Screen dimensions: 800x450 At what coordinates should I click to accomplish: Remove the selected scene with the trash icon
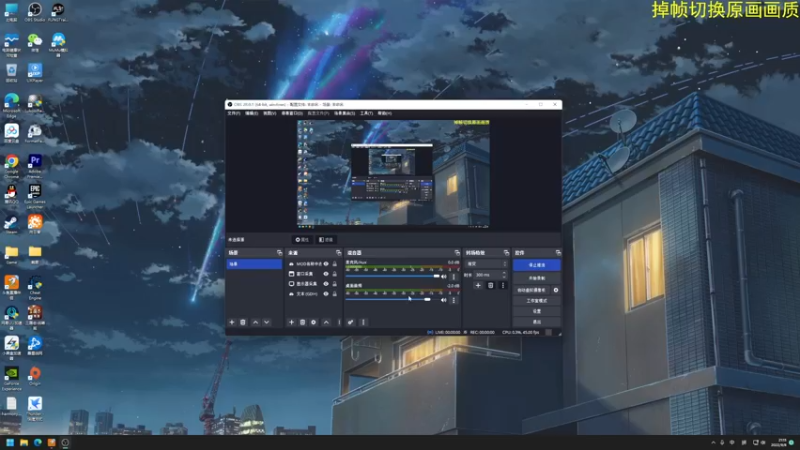click(243, 322)
